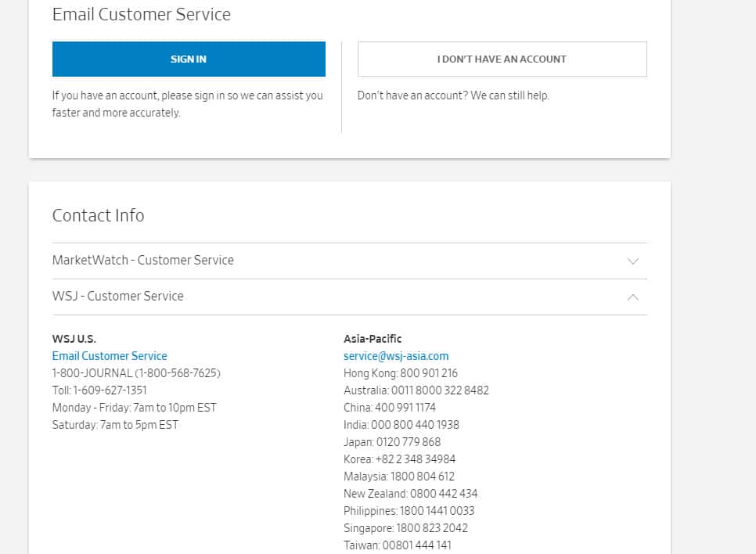The image size is (756, 554).
Task: Open the MarketWatch - Customer Service row label
Action: pyautogui.click(x=143, y=260)
